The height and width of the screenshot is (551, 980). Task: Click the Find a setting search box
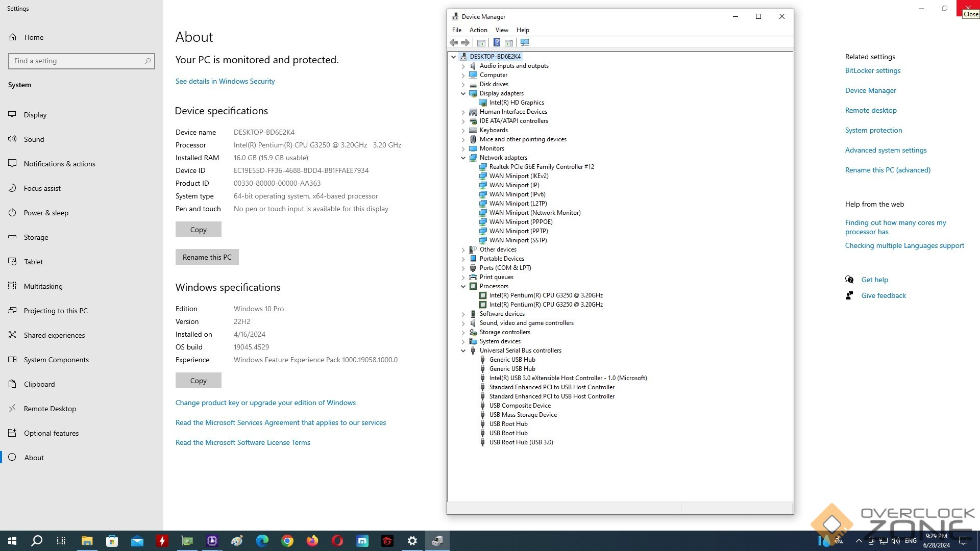click(77, 61)
